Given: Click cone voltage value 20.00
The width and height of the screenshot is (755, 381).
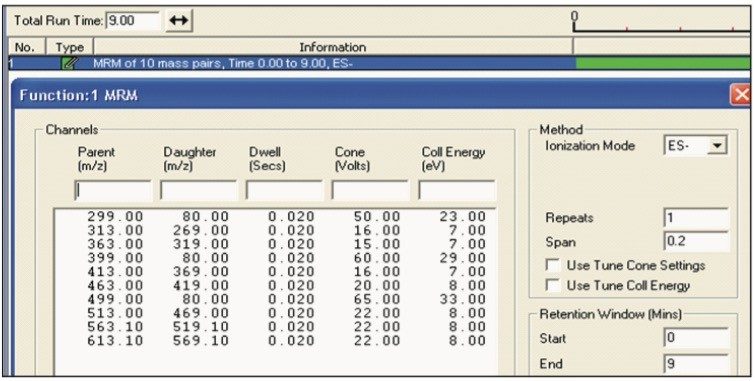Looking at the screenshot, I should 377,286.
